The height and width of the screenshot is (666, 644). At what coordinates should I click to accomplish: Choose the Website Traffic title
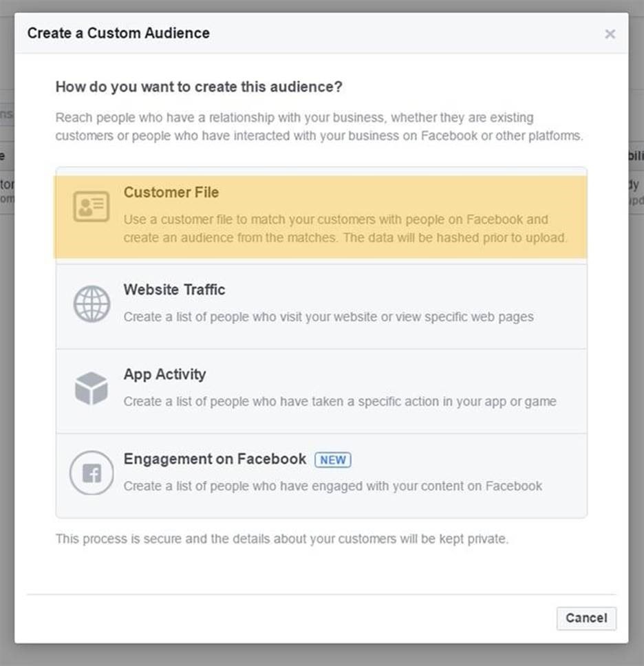(x=174, y=290)
